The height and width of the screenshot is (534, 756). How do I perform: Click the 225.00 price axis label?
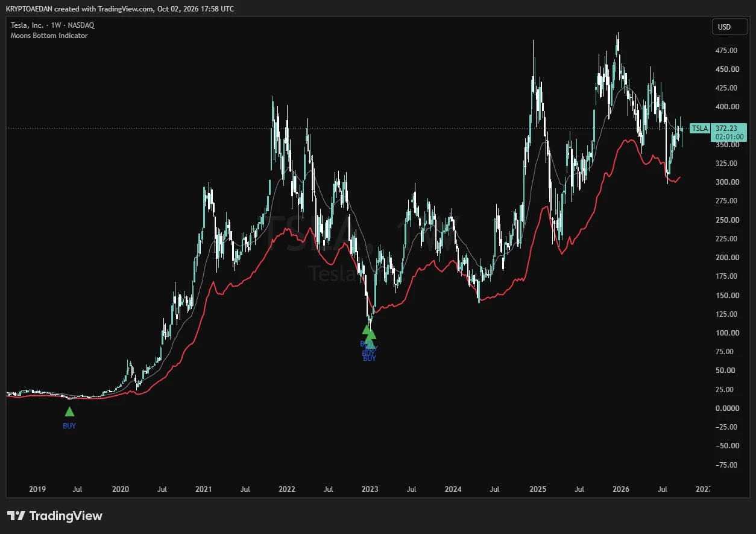pos(727,239)
